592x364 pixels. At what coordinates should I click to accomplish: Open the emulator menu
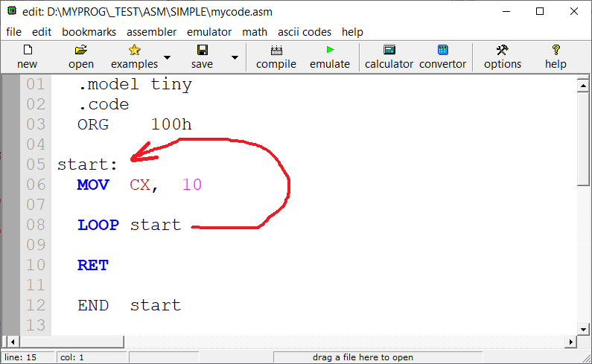[209, 32]
